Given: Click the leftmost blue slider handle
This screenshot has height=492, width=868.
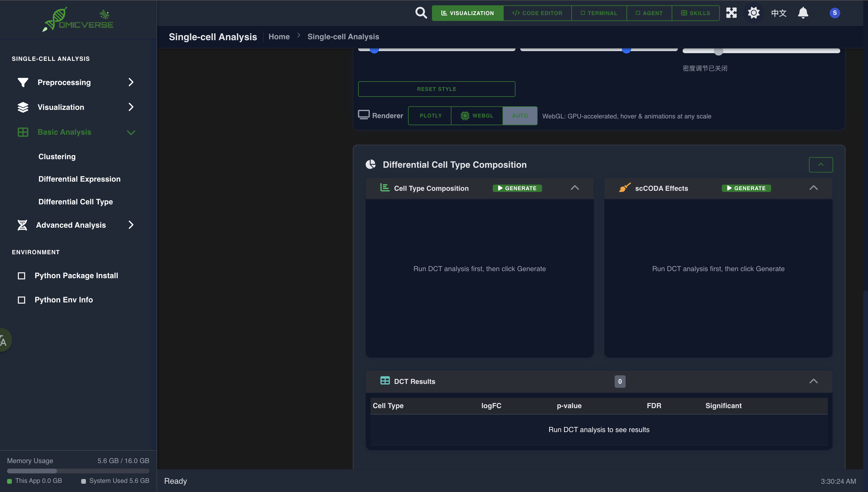Looking at the screenshot, I should point(374,49).
